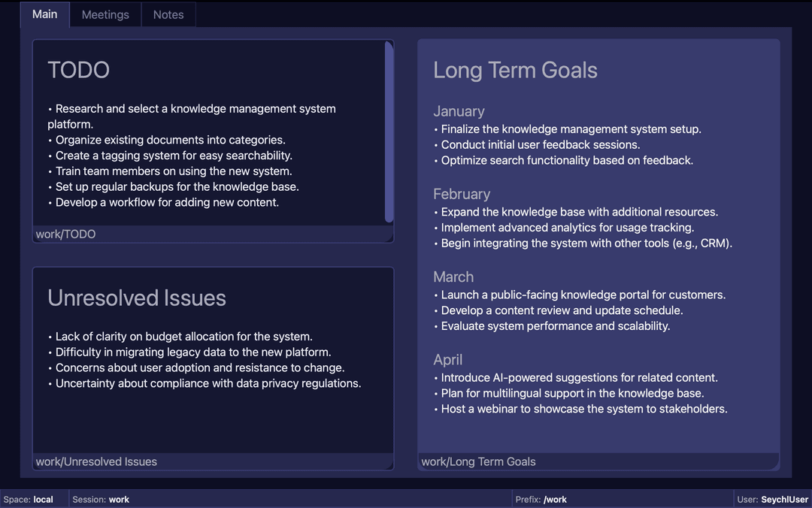812x508 pixels.
Task: Click the Unresolved Issues heading
Action: (x=136, y=298)
